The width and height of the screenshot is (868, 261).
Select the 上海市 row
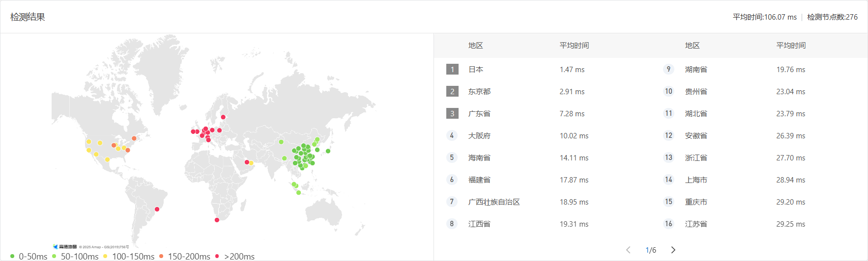pyautogui.click(x=759, y=180)
